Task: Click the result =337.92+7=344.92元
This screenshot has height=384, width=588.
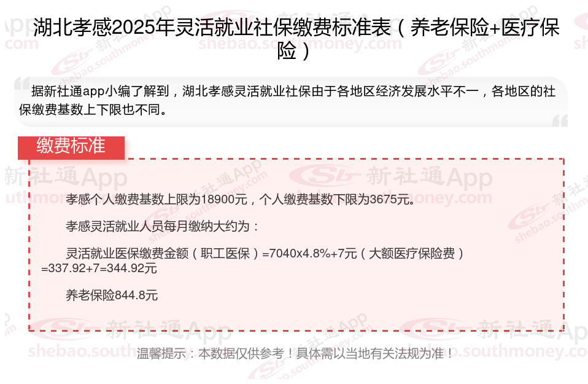Action: [99, 268]
